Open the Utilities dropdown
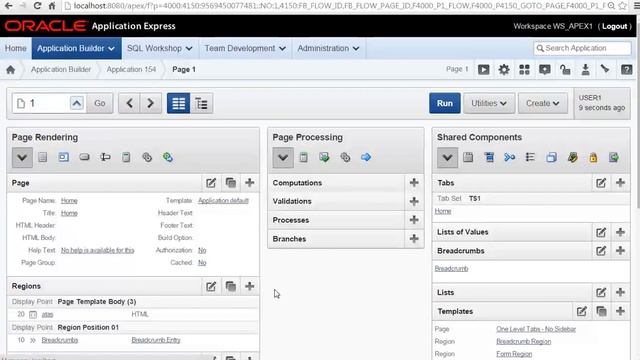The width and height of the screenshot is (640, 360). 489,103
